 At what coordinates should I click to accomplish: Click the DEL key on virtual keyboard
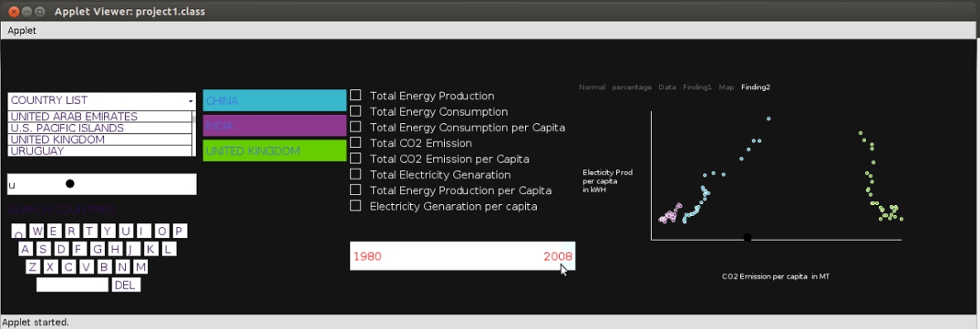[126, 285]
